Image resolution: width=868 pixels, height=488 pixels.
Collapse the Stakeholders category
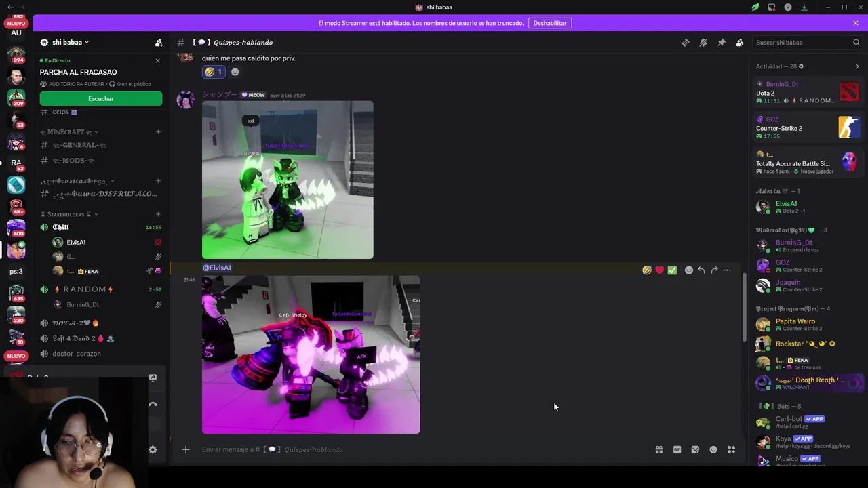(69, 214)
